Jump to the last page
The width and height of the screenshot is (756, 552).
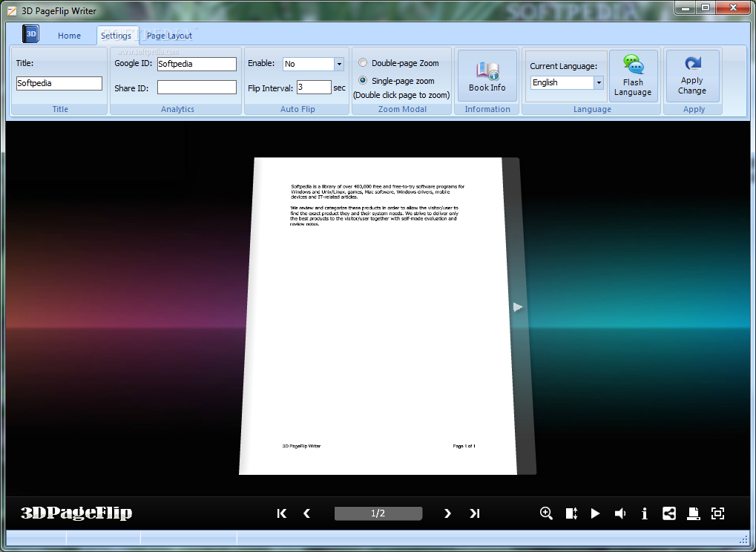pyautogui.click(x=475, y=513)
